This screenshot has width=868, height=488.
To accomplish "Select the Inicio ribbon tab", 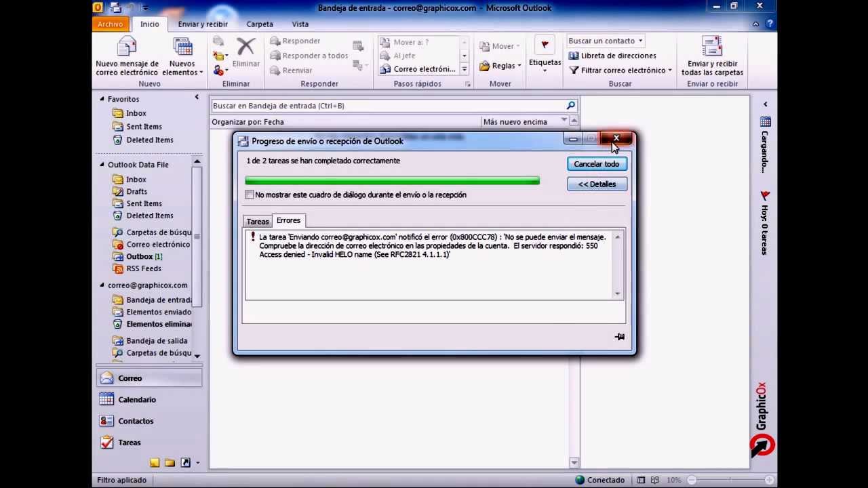I will click(x=150, y=24).
